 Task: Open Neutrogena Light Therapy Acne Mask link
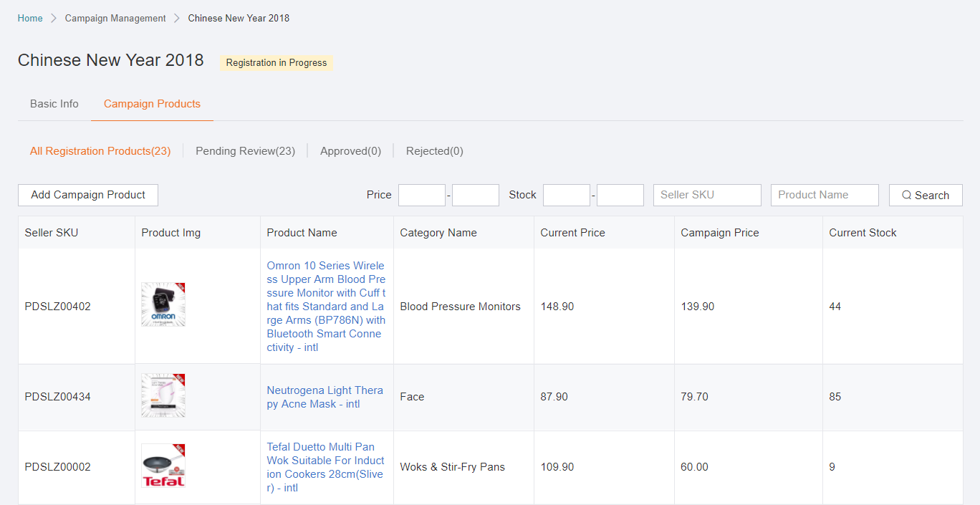point(325,397)
